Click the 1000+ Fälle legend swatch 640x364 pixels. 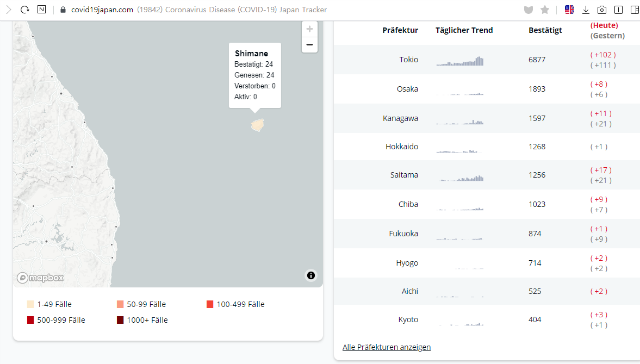pos(120,320)
